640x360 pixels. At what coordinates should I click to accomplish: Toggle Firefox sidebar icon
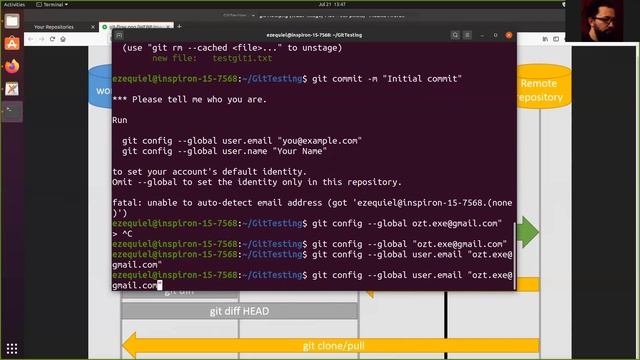click(556, 39)
